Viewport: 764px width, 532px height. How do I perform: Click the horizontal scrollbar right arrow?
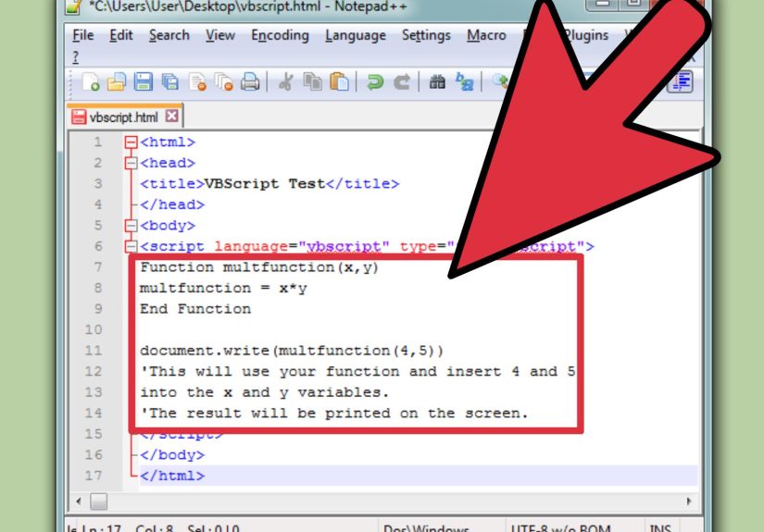689,501
